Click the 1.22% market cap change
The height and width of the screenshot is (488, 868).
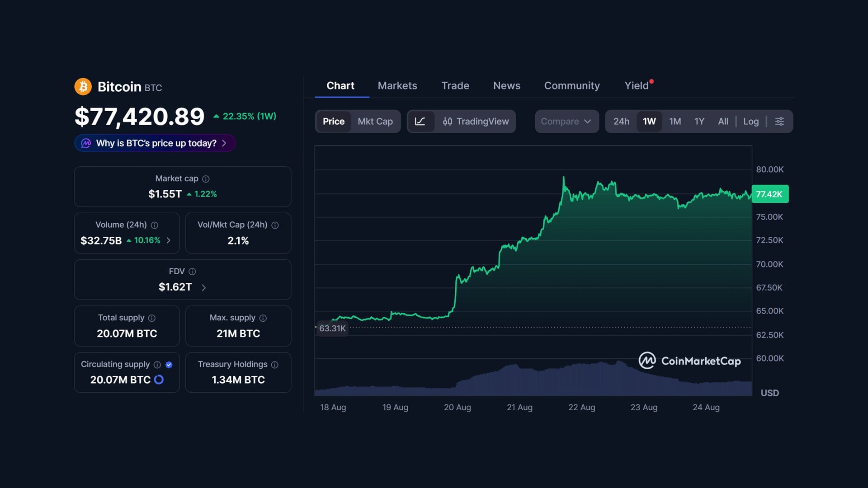click(202, 194)
